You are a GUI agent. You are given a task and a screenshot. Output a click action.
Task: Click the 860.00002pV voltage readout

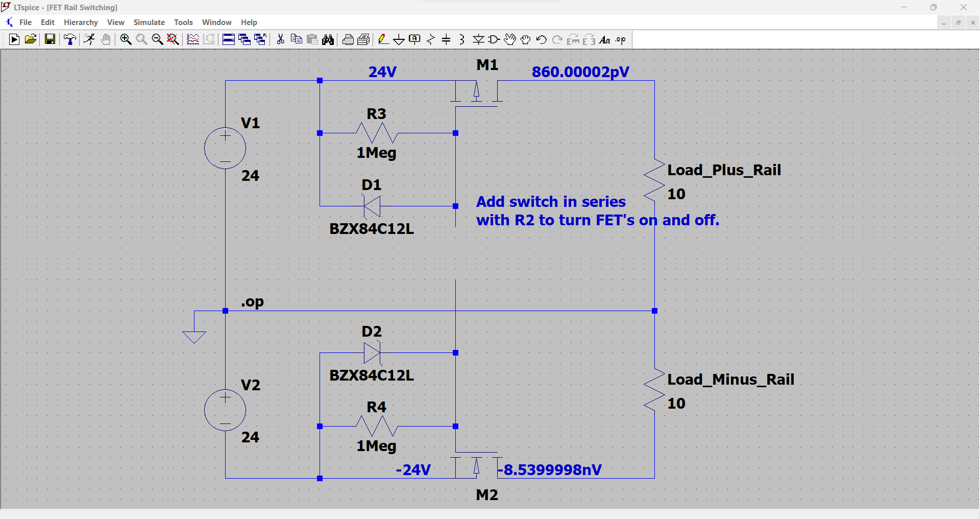(x=580, y=72)
